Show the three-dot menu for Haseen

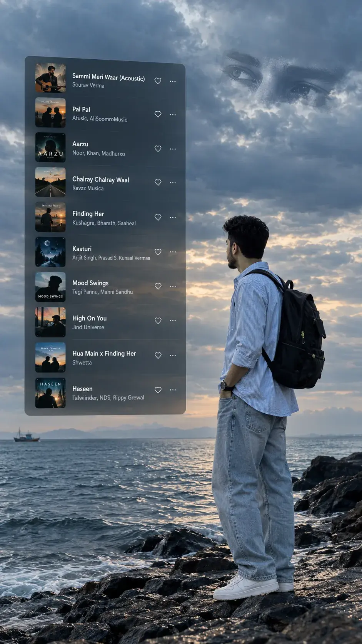[173, 390]
